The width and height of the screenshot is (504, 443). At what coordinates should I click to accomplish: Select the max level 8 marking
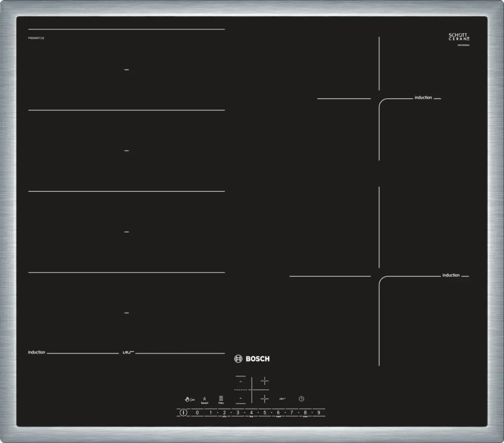pos(305,412)
